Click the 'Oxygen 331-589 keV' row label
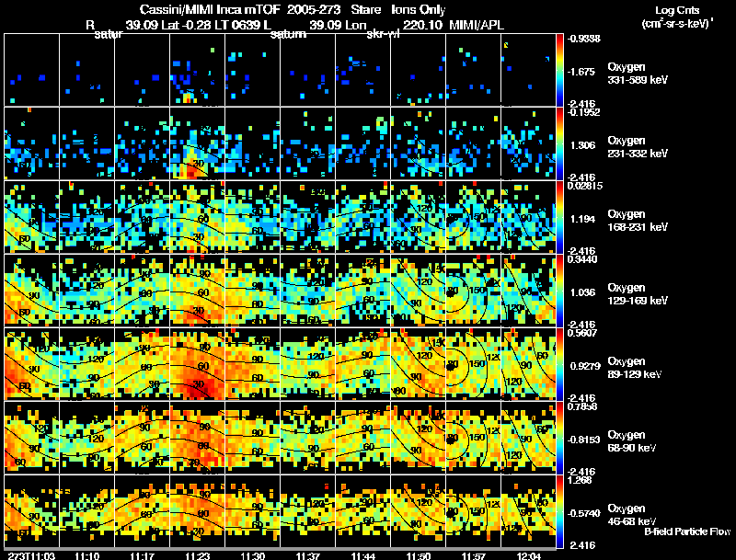Screen dimensions: 736x560 coord(638,74)
